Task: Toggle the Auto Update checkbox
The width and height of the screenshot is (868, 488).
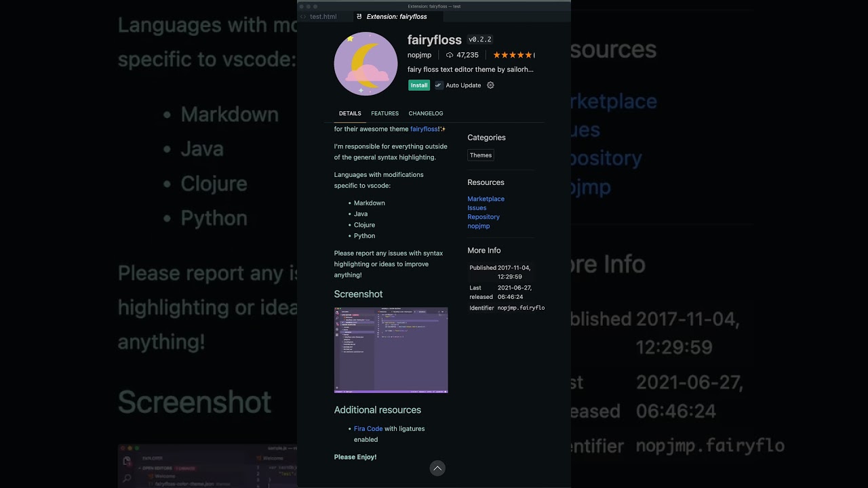Action: pyautogui.click(x=439, y=85)
